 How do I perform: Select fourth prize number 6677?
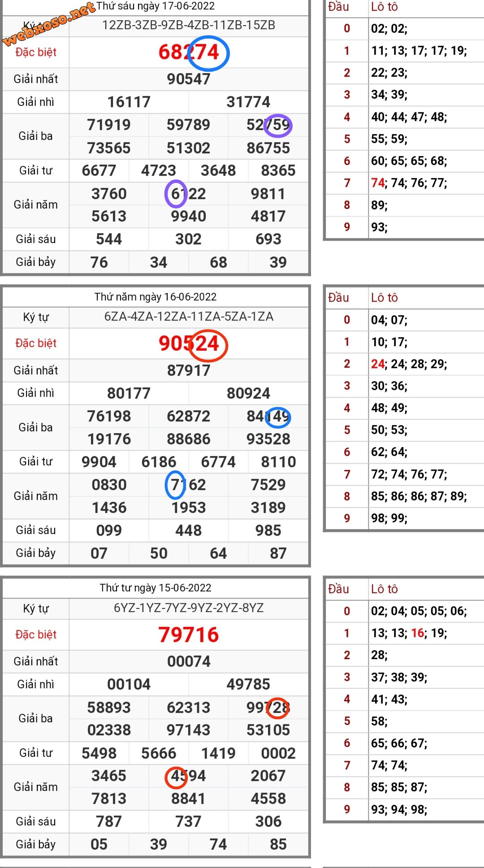(x=99, y=170)
